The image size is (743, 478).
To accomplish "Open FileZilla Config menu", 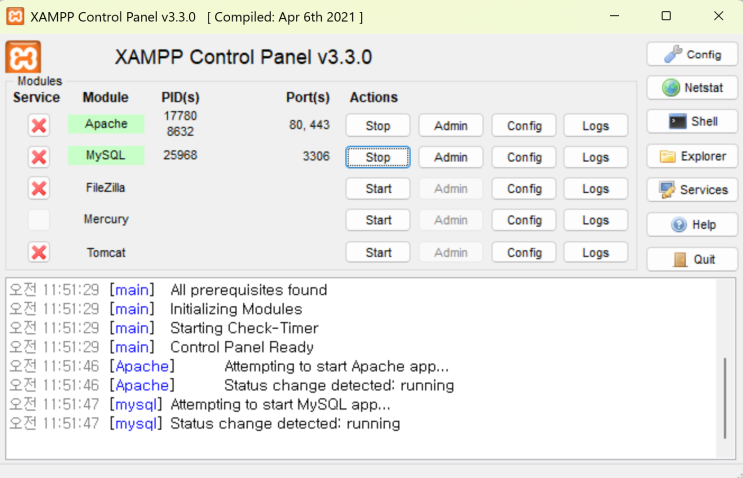I will (x=524, y=189).
